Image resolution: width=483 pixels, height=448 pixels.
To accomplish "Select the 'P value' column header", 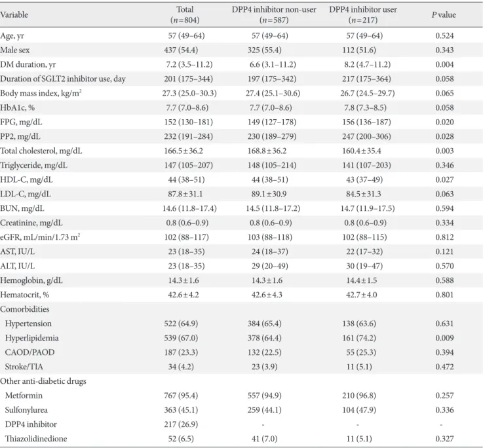I will (444, 15).
